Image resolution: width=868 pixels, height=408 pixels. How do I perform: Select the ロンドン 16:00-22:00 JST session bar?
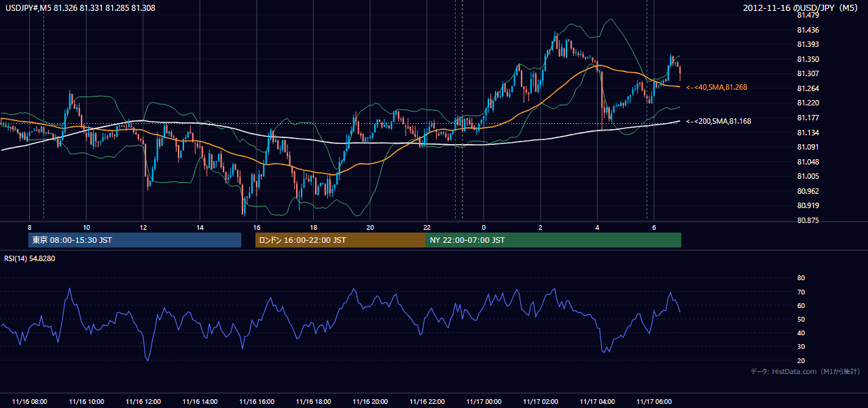(x=340, y=240)
